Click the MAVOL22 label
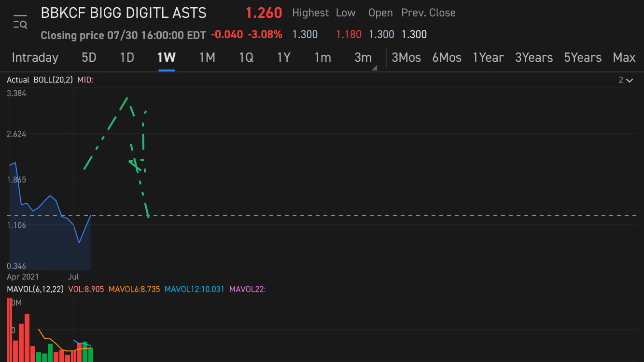The height and width of the screenshot is (362, 644). 248,289
